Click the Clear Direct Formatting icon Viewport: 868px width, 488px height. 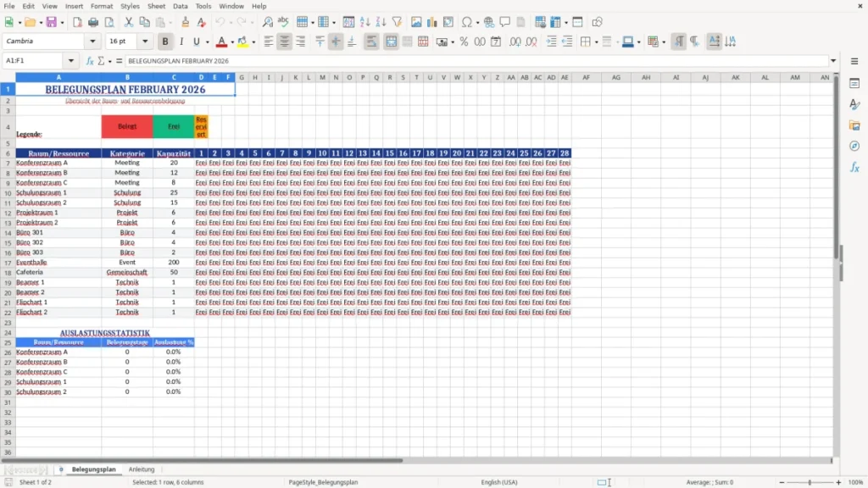(x=202, y=22)
